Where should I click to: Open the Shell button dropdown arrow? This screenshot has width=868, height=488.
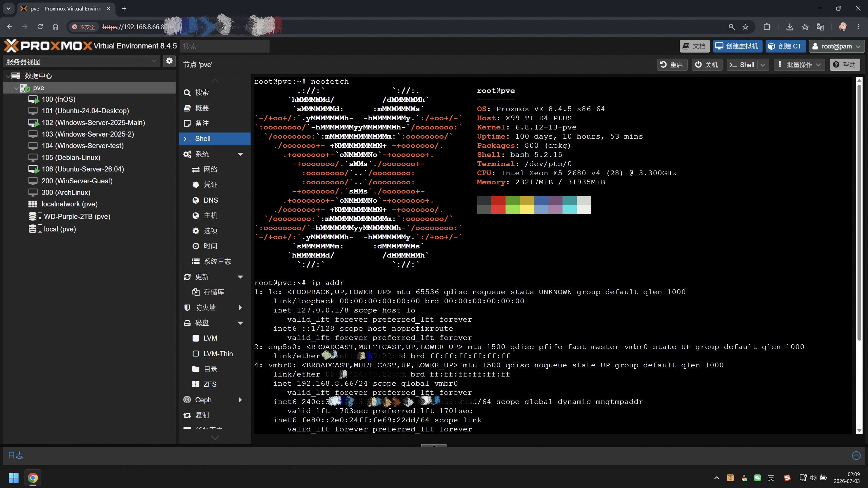pos(763,65)
